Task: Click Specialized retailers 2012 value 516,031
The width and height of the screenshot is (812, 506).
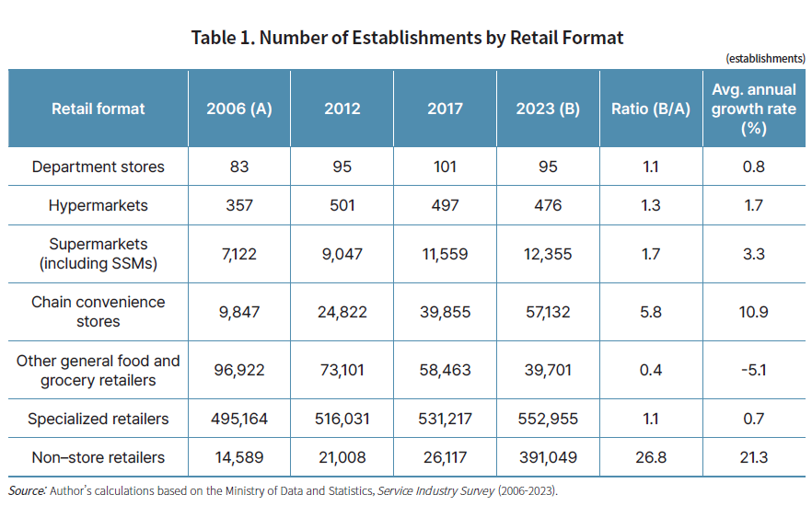Action: tap(342, 419)
